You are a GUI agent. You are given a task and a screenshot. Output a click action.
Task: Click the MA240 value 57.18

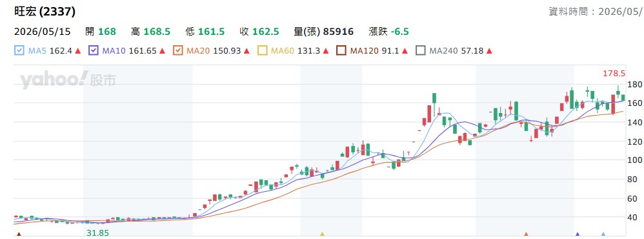472,51
